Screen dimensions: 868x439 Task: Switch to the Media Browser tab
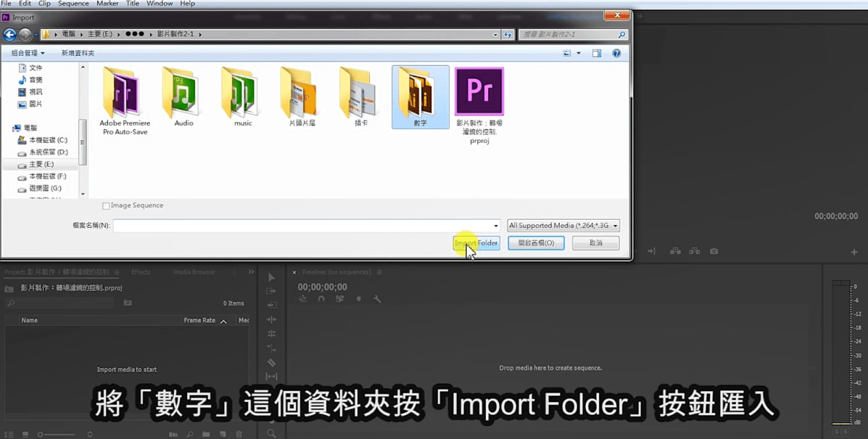click(x=194, y=272)
